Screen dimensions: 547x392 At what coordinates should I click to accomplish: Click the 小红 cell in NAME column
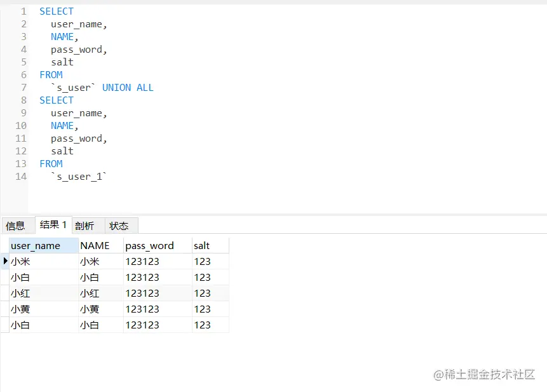(x=90, y=293)
